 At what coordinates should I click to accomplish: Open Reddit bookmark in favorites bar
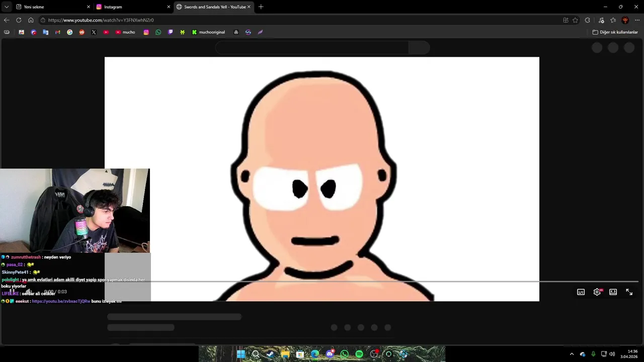click(82, 32)
